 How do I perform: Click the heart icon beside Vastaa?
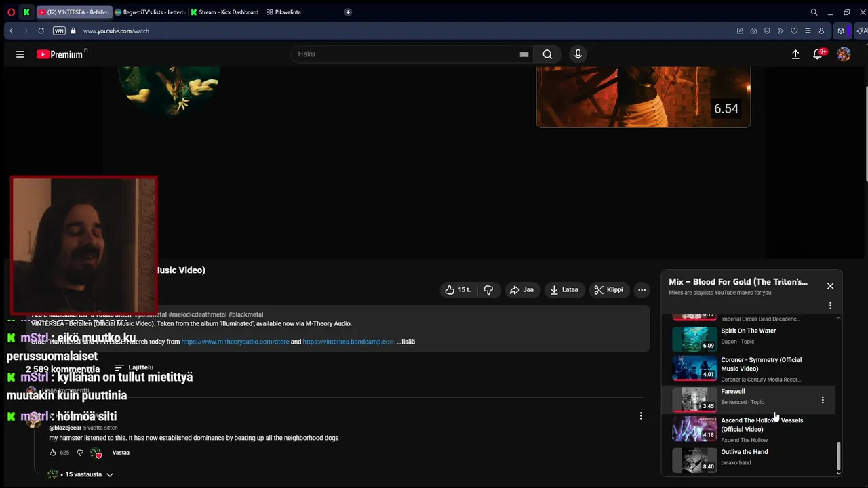click(x=96, y=453)
